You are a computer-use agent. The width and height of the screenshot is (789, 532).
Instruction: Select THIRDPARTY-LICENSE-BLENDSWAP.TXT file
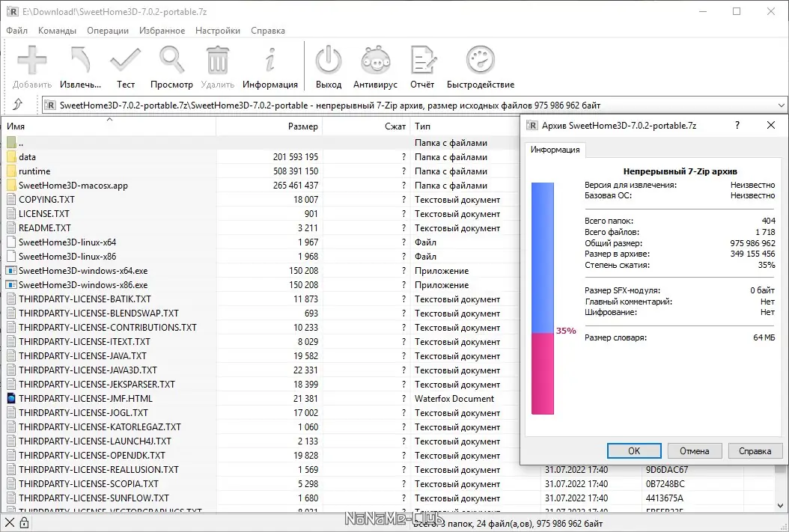(262, 314)
